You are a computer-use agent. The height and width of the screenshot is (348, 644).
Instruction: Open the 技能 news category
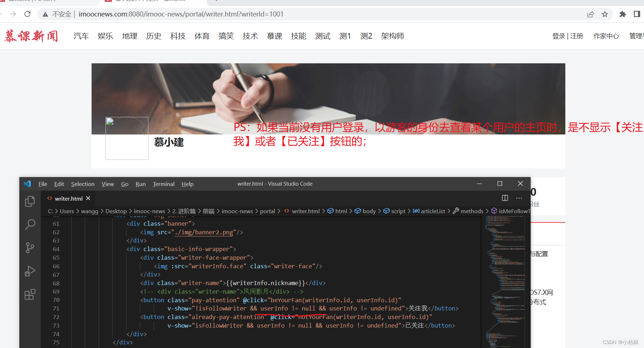pyautogui.click(x=299, y=36)
